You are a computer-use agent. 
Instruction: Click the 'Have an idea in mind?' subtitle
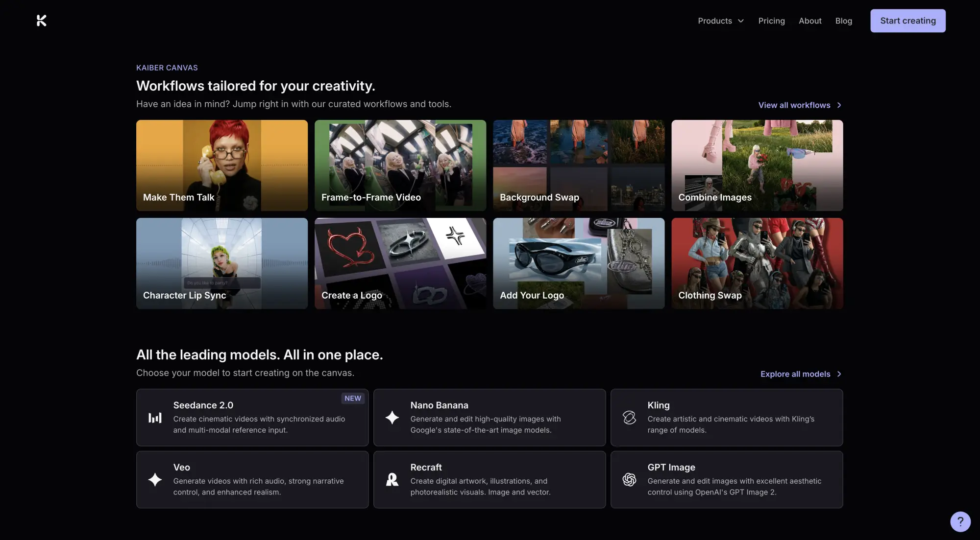(294, 104)
